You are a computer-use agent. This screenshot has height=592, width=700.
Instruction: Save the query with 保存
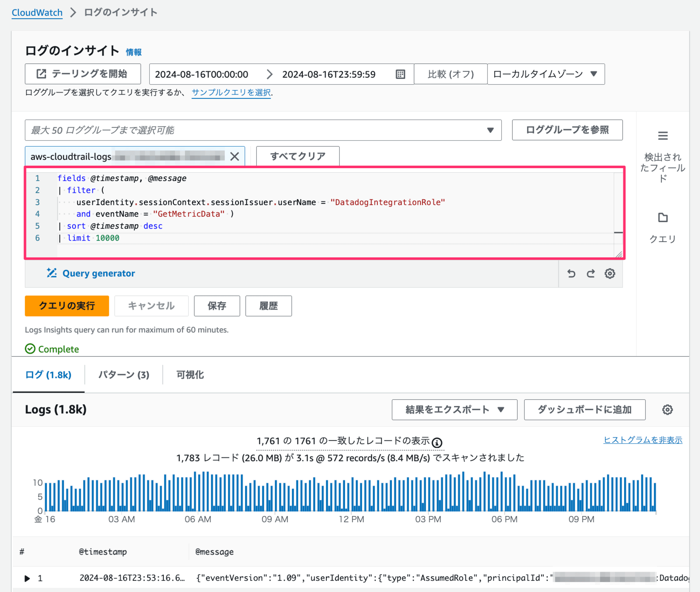[x=217, y=306]
